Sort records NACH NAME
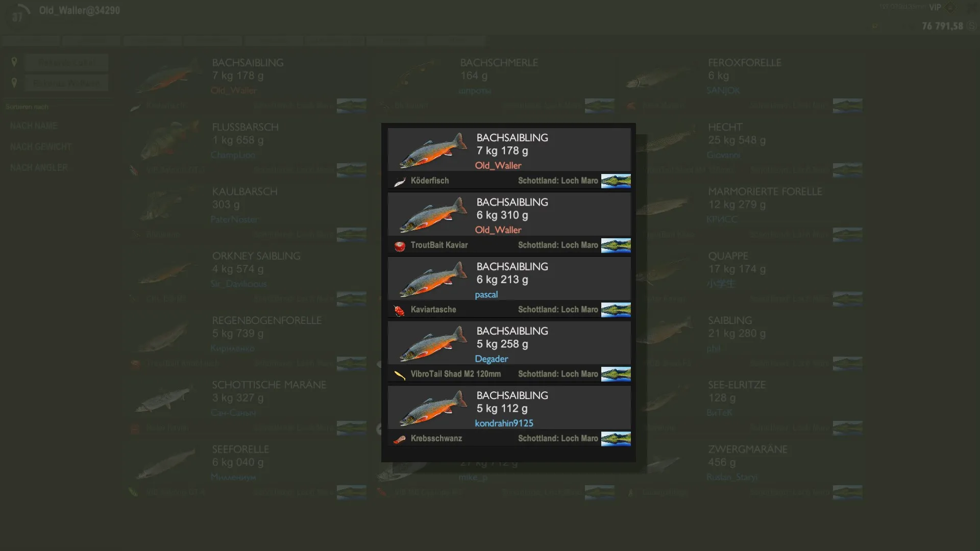980x551 pixels. (x=34, y=126)
